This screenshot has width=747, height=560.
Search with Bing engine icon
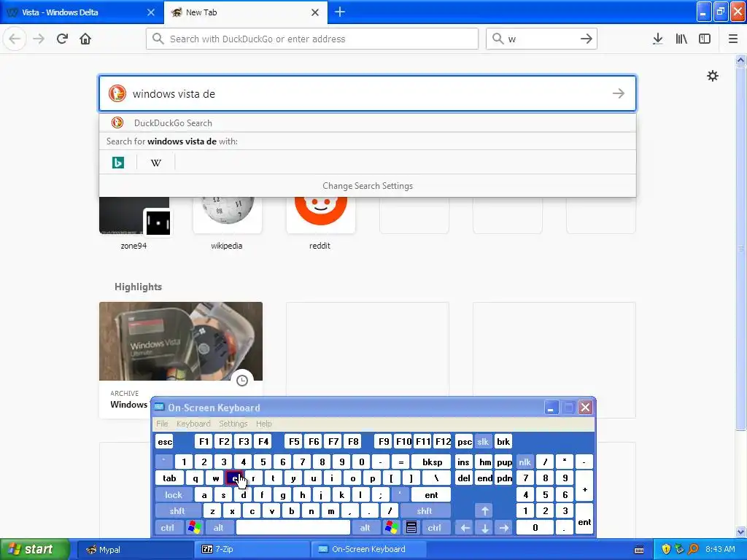click(117, 163)
